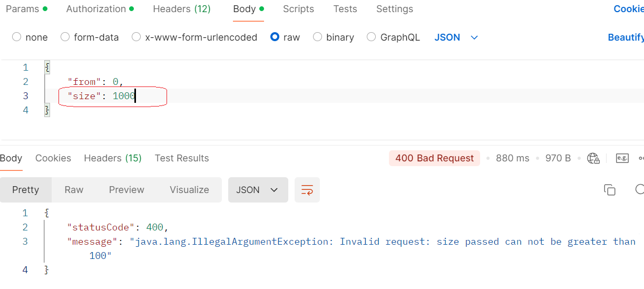
Task: Select the GraphQL body type
Action: 393,37
